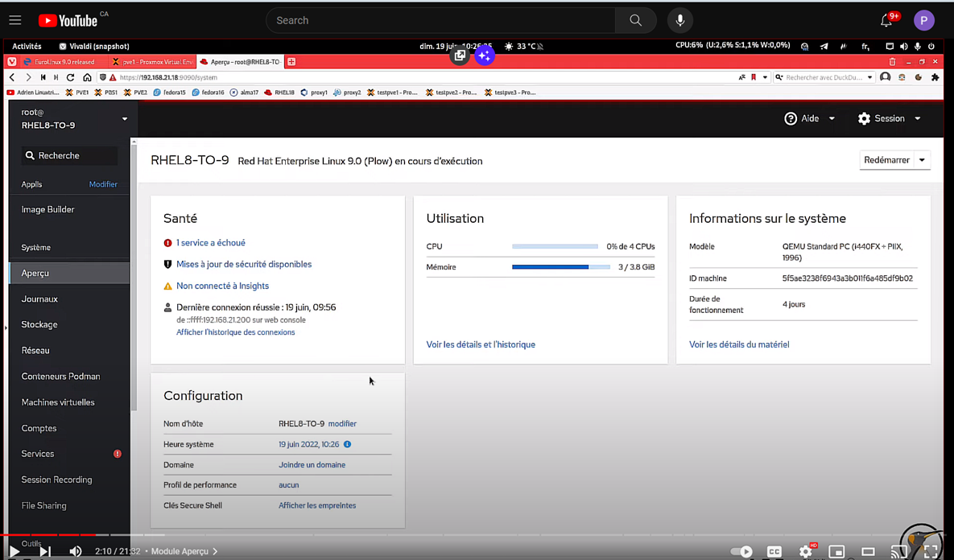Click the red bookmark icon in address bar
The height and width of the screenshot is (560, 954).
pos(754,77)
